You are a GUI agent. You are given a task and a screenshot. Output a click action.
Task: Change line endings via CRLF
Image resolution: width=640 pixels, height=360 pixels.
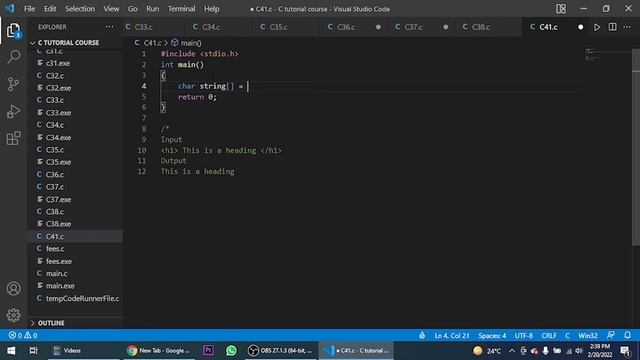click(x=549, y=336)
